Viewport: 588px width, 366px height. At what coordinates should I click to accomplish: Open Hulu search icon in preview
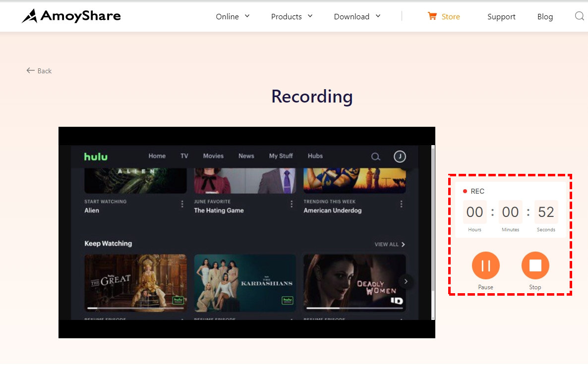[375, 157]
